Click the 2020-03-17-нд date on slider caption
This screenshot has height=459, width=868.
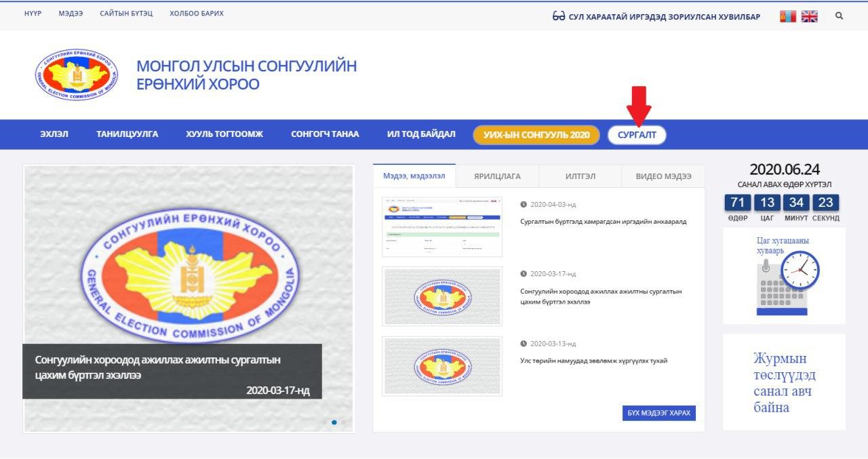coord(278,391)
